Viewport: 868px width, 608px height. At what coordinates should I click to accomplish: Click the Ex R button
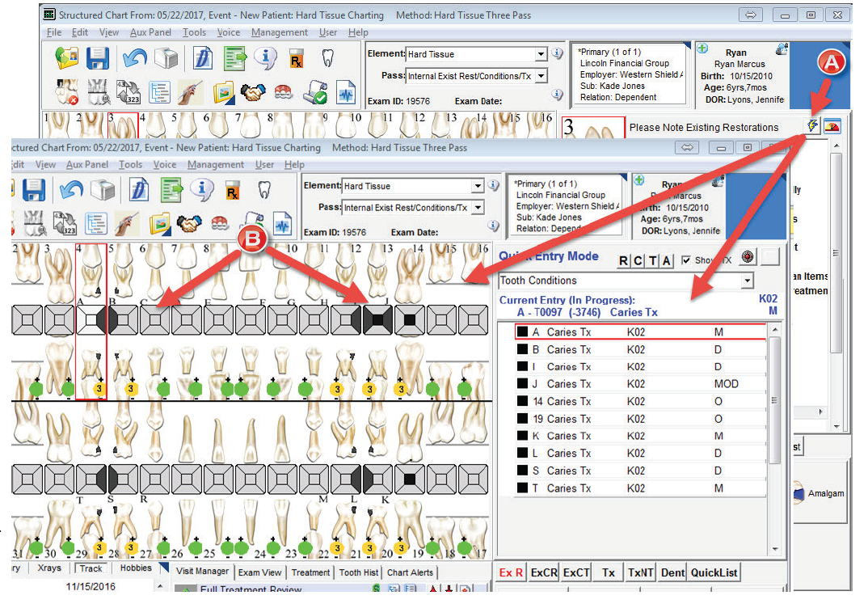[511, 572]
